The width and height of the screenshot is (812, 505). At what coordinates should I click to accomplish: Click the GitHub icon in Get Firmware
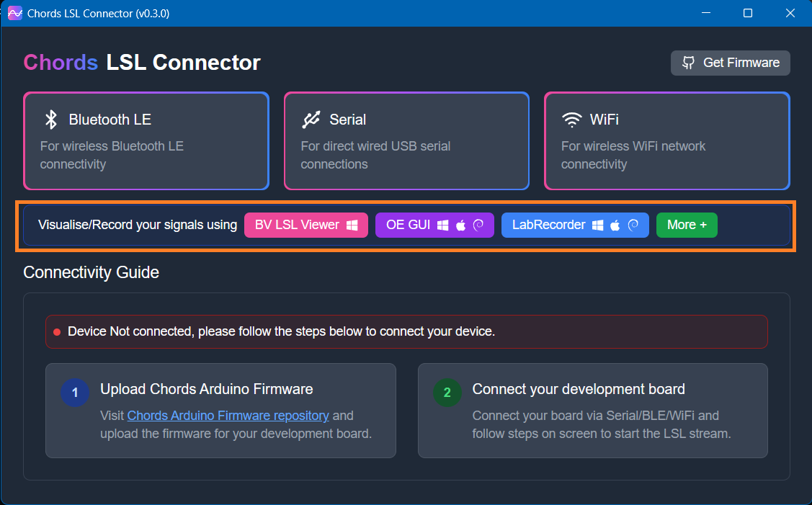[688, 63]
